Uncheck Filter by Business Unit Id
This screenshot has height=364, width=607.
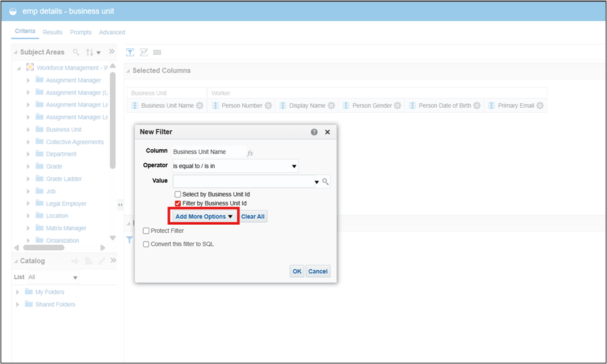click(178, 203)
